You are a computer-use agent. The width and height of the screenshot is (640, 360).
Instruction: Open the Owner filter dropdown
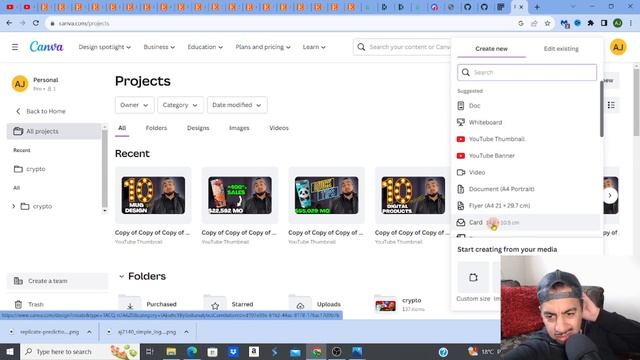point(134,105)
